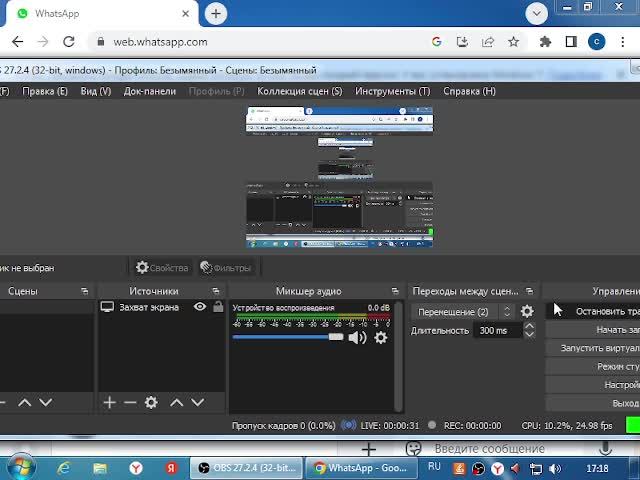The width and height of the screenshot is (640, 480).
Task: Increase transition duration with up arrow
Action: [529, 326]
